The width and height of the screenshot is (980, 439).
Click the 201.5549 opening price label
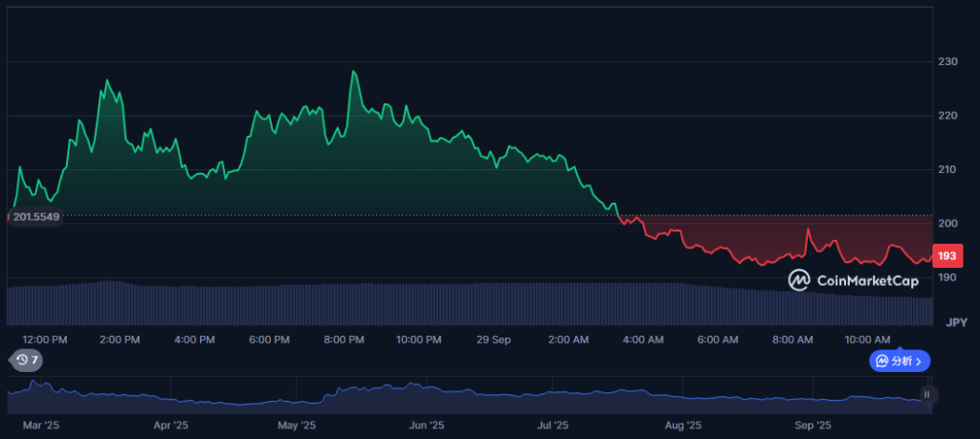point(35,217)
